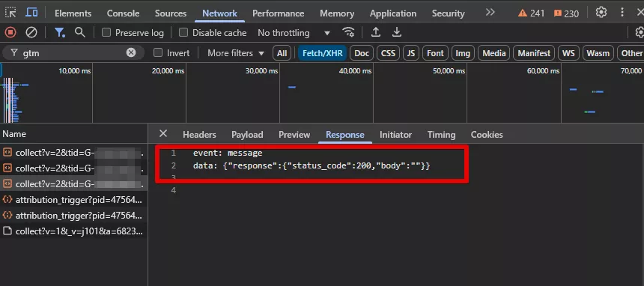644x286 pixels.
Task: Filter by Img type
Action: point(463,53)
